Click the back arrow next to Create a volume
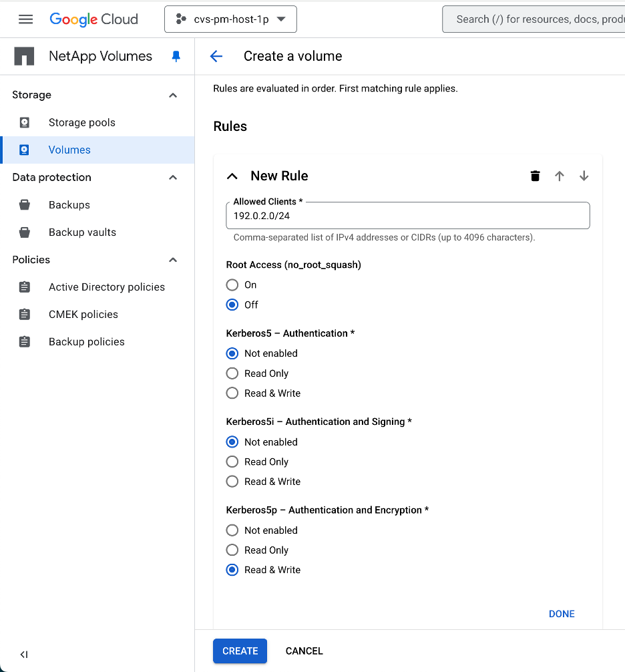625x672 pixels. 216,57
